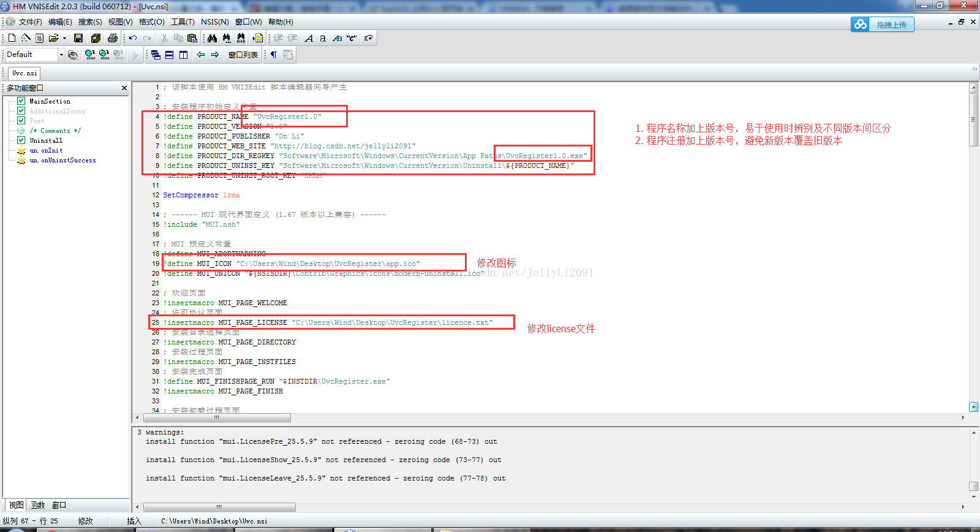Image resolution: width=980 pixels, height=532 pixels.
Task: Compile the script (first globe icon)
Action: (x=90, y=55)
